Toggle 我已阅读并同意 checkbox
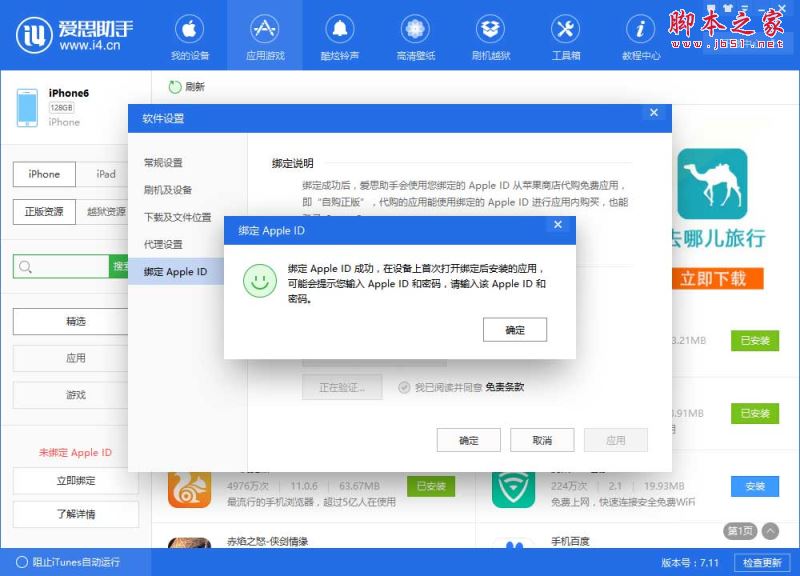The height and width of the screenshot is (576, 800). tap(404, 387)
